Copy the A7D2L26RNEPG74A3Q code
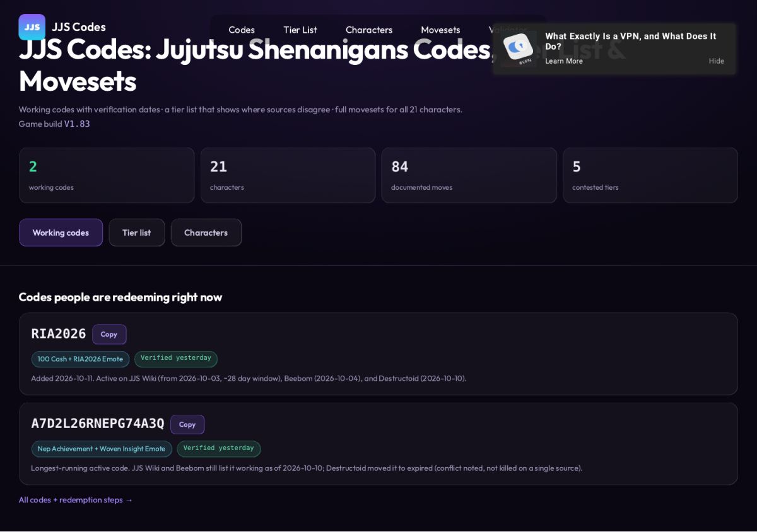The height and width of the screenshot is (532, 757). tap(187, 424)
